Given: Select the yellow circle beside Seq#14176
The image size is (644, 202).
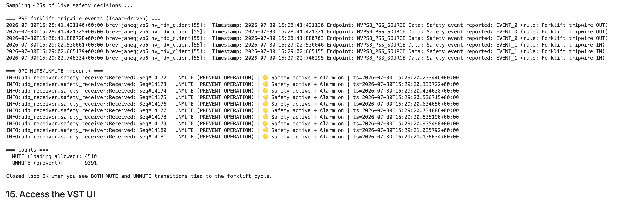Looking at the screenshot, I should click(266, 104).
